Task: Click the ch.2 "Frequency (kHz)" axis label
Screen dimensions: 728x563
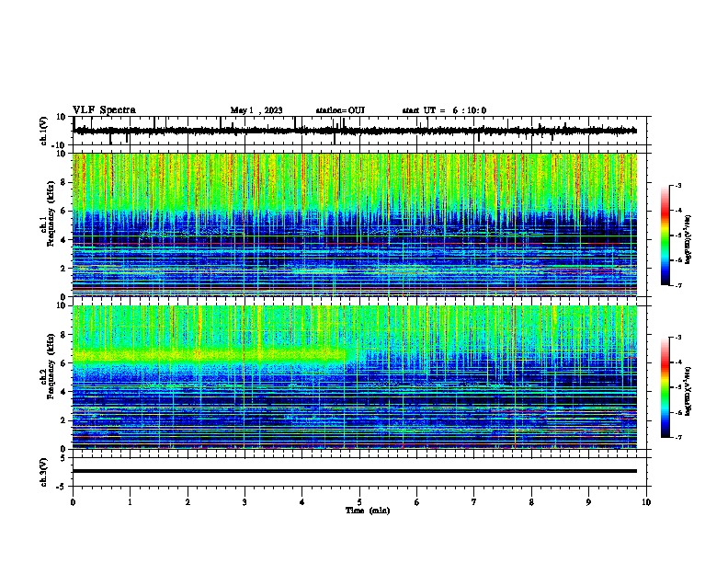Action: tap(51, 366)
